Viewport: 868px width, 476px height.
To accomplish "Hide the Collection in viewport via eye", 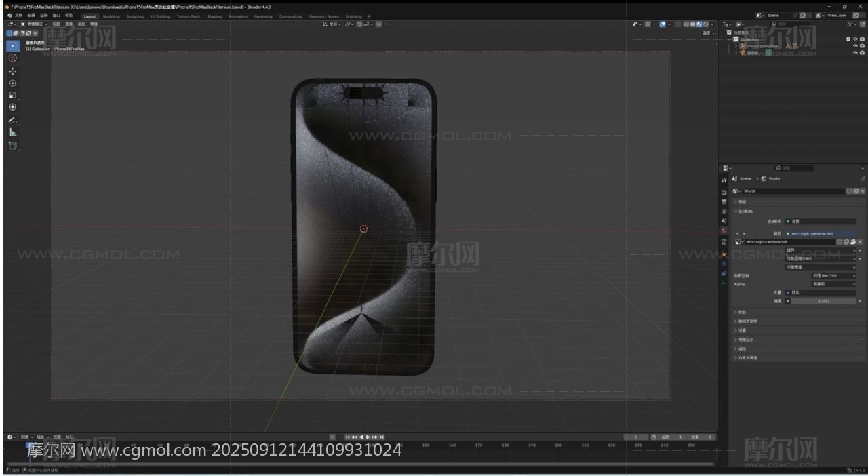I will coord(855,39).
